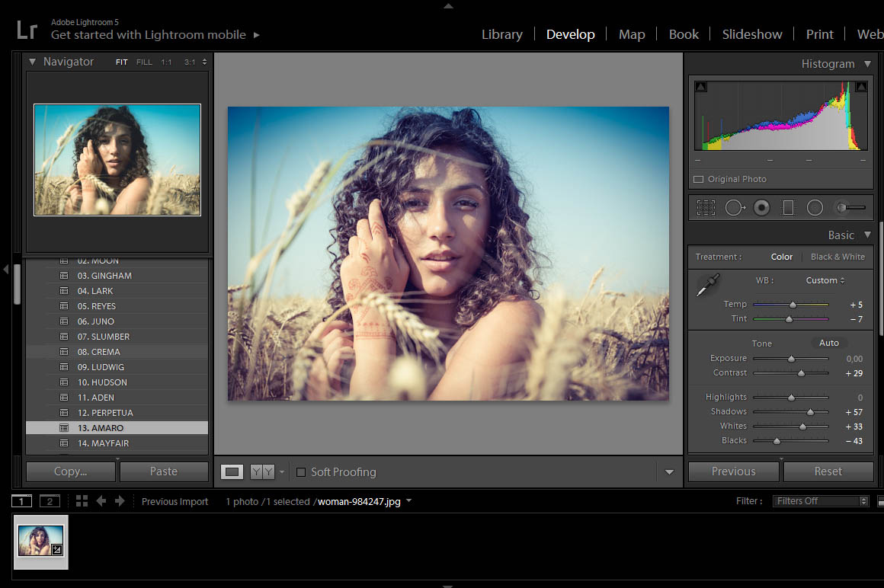Toggle the highlight clipping indicator
Image resolution: width=884 pixels, height=588 pixels.
(x=861, y=87)
